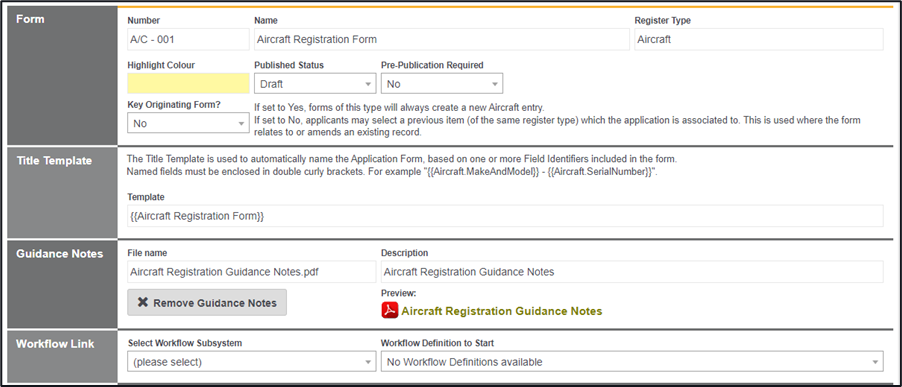
Task: Click the Number field showing A/C - 001
Action: [x=188, y=40]
